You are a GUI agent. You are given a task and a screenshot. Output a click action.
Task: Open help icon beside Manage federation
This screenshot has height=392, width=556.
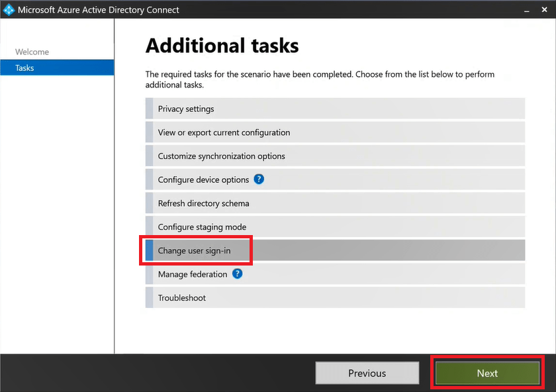tap(237, 273)
